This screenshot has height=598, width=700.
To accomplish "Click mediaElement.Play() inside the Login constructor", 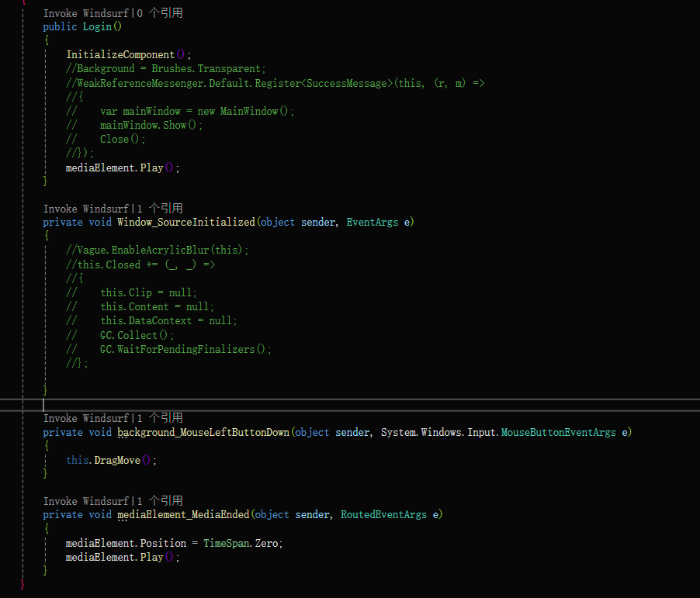I will tap(123, 168).
